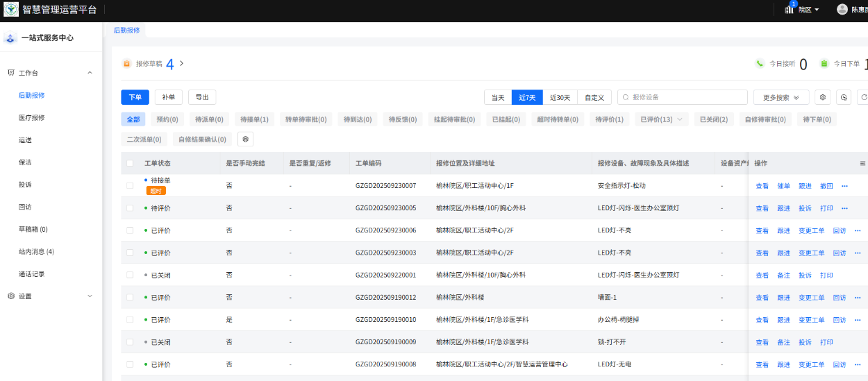Viewport: 868px width, 381px height.
Task: Click 撤回 for order GZGD202509230007
Action: (826, 186)
